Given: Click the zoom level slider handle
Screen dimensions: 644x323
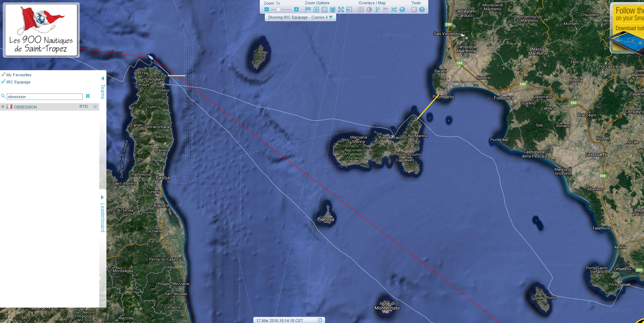Looking at the screenshot, I should [x=278, y=9].
